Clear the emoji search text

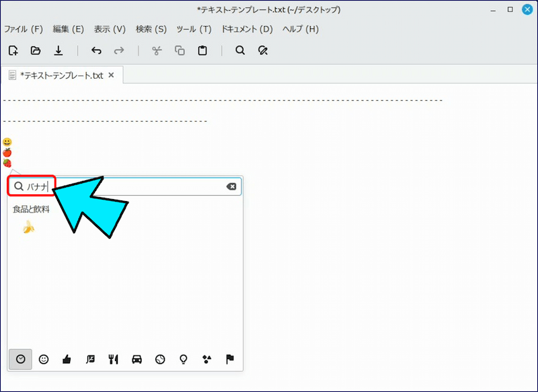point(231,186)
